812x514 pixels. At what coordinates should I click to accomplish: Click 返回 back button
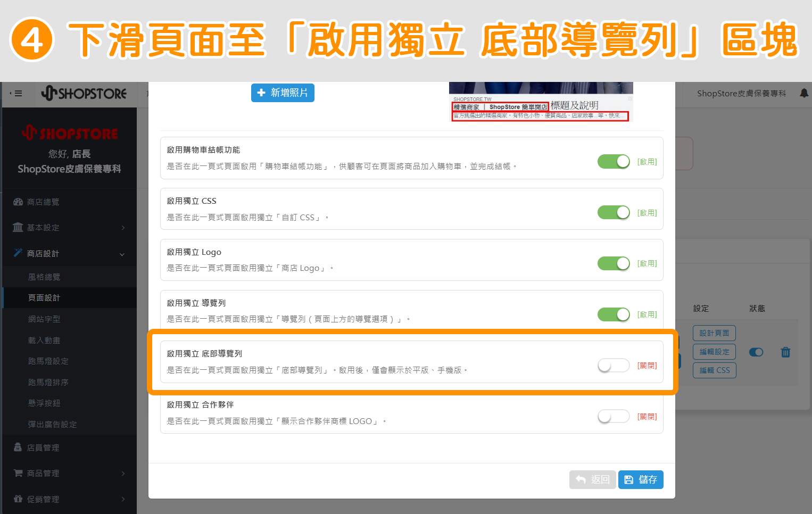coord(593,479)
